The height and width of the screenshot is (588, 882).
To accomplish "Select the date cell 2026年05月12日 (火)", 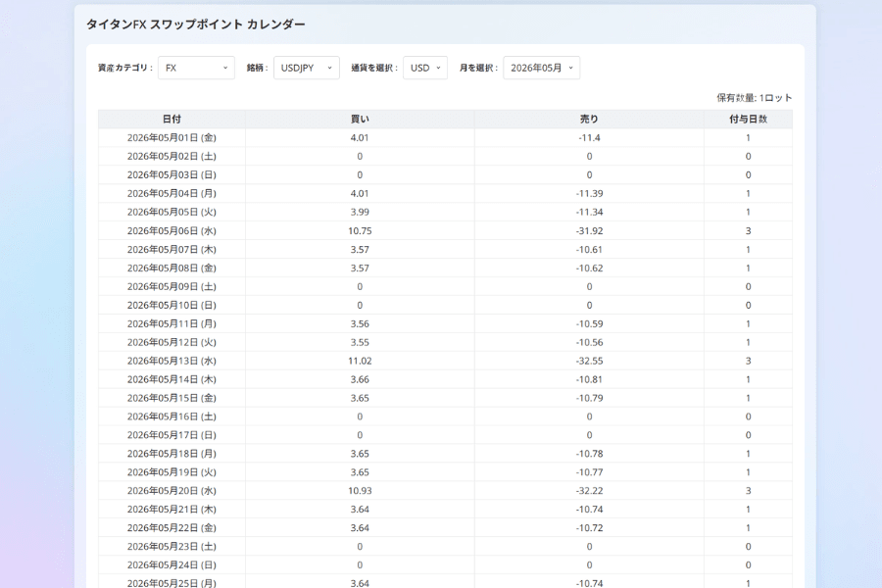I will (x=171, y=342).
